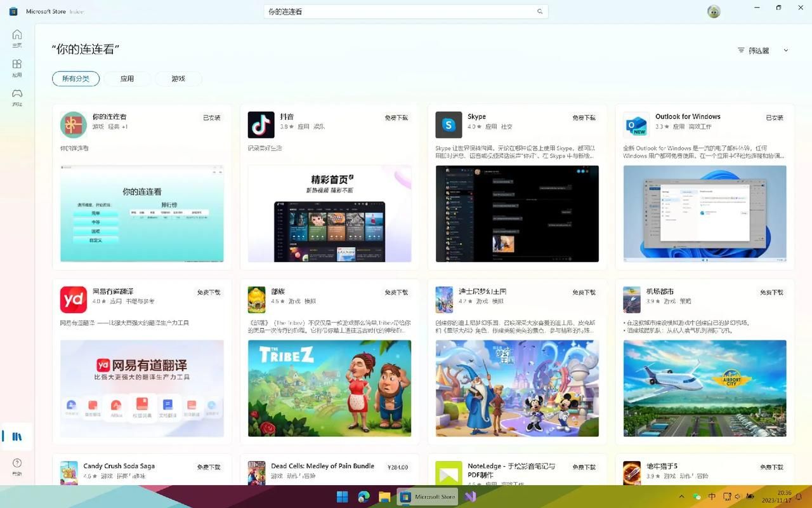Select the 应用 category tab
The image size is (812, 508).
click(x=128, y=79)
